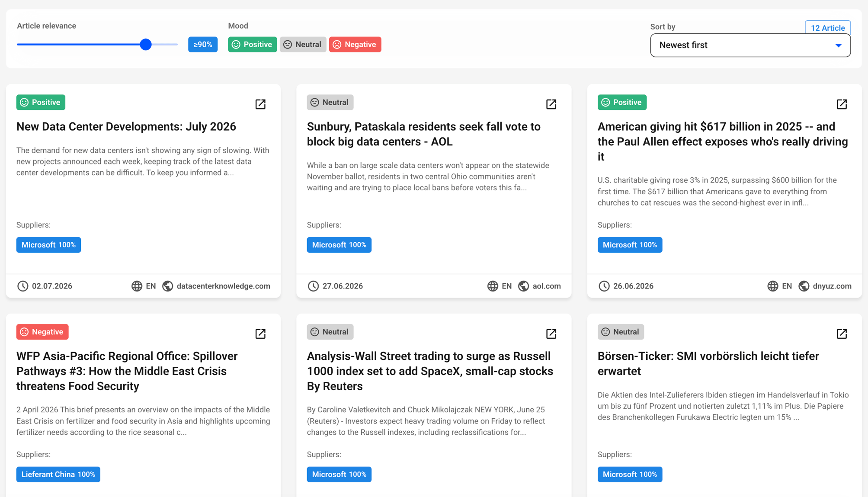Viewport: 868px width, 497px height.
Task: Open the Börsen-Ticker article via its external-link icon
Action: (x=842, y=333)
